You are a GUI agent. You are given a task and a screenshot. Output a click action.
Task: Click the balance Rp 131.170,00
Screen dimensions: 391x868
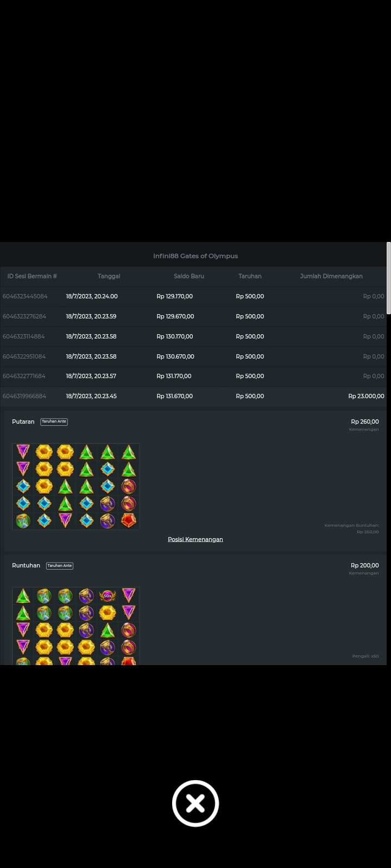pyautogui.click(x=174, y=376)
